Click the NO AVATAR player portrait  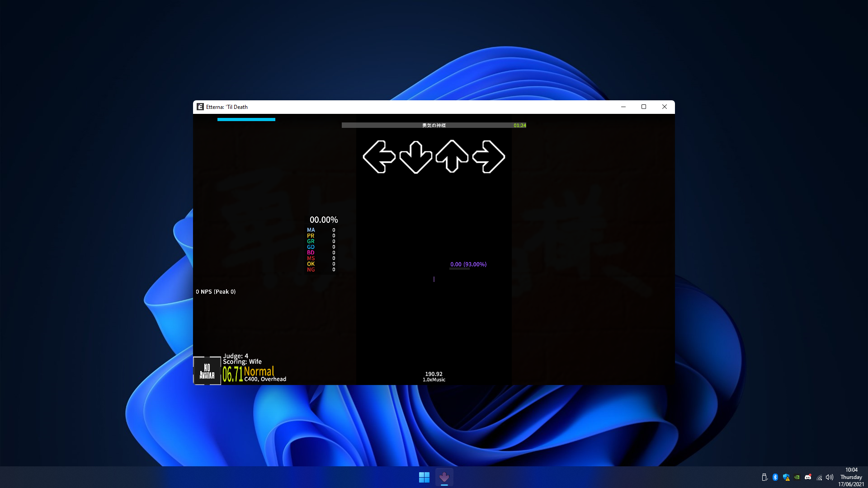point(207,371)
